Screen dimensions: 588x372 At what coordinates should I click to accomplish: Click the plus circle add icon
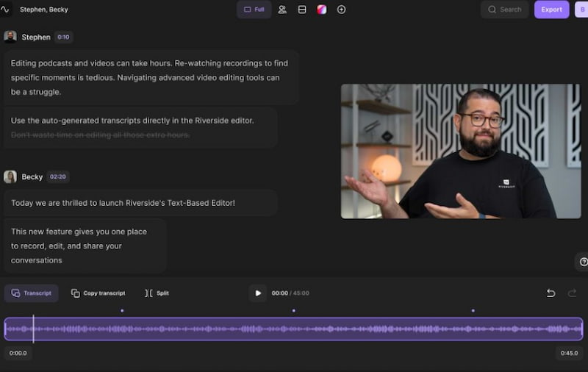[341, 10]
